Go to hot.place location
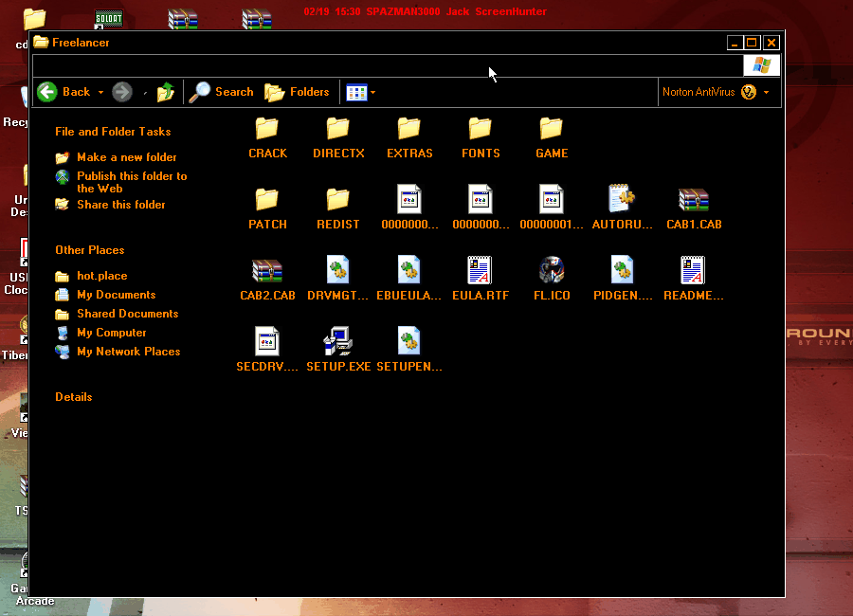 tap(102, 276)
